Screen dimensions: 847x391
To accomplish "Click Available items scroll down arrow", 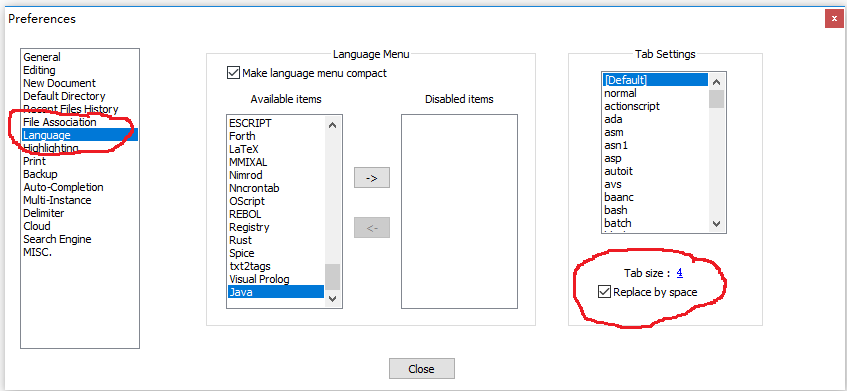I will click(332, 298).
